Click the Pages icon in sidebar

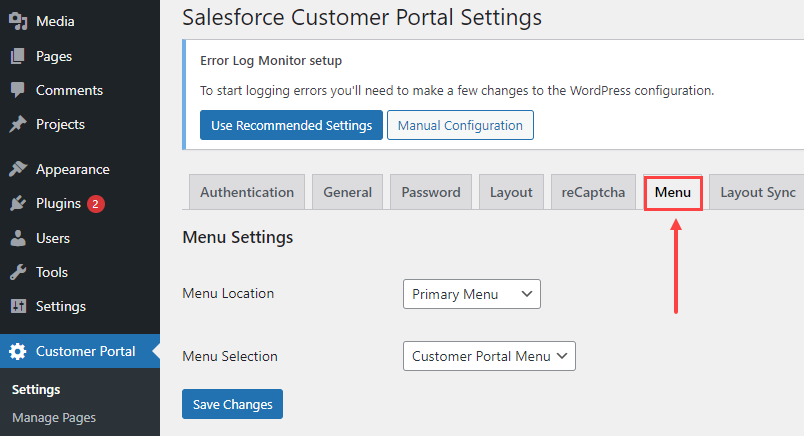click(18, 56)
